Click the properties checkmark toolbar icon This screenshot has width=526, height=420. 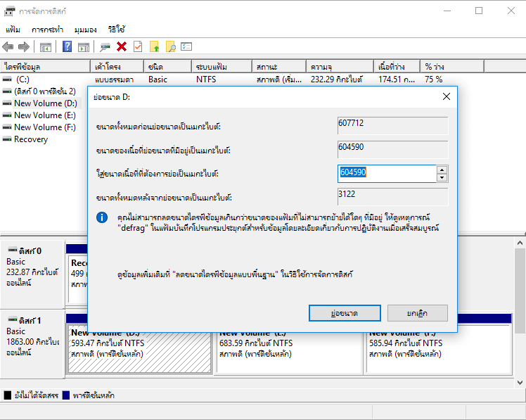138,46
